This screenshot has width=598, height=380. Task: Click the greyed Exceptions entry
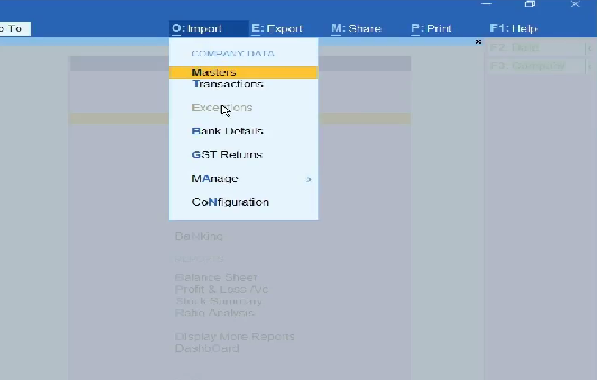click(222, 108)
